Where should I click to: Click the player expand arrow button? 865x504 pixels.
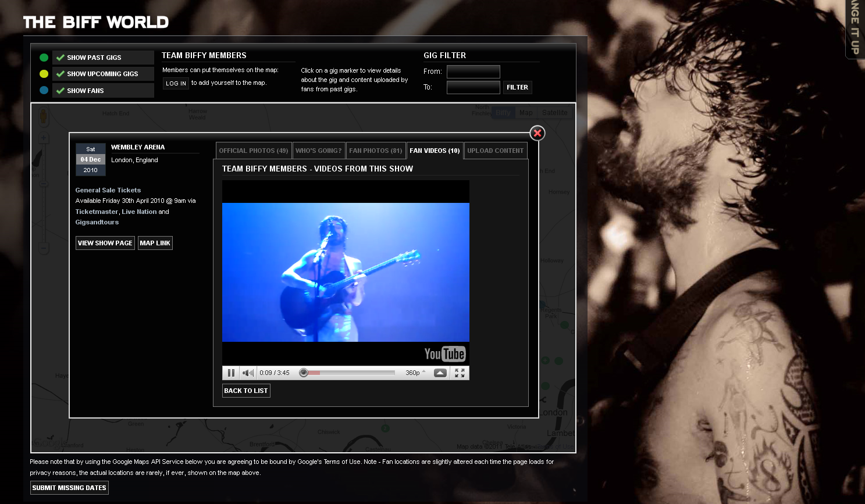[x=440, y=373]
